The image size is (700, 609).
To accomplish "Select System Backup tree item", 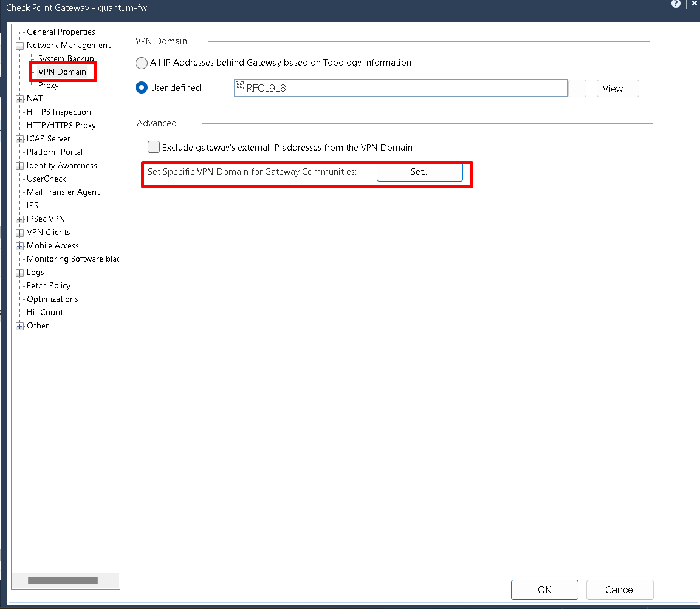I will pos(66,58).
